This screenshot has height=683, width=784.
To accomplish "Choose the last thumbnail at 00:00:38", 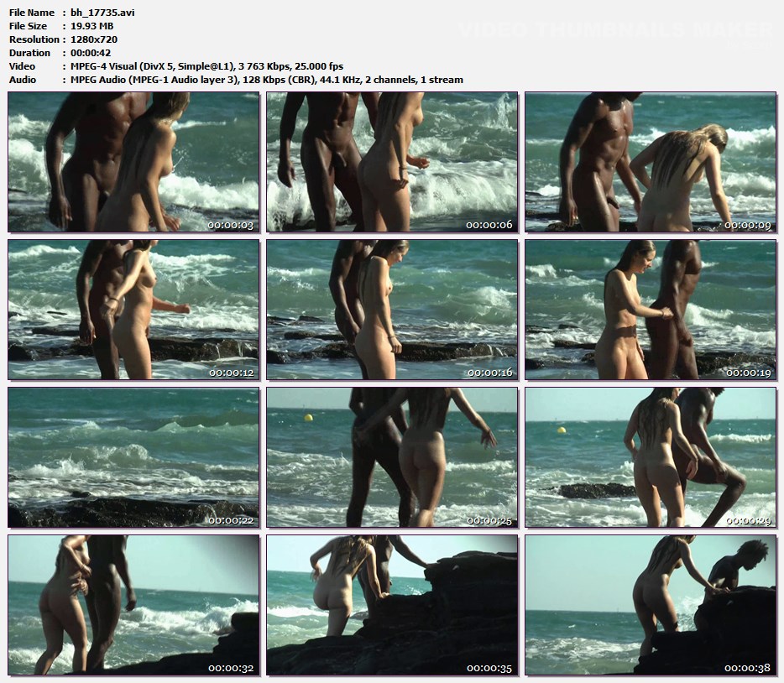I will (651, 605).
